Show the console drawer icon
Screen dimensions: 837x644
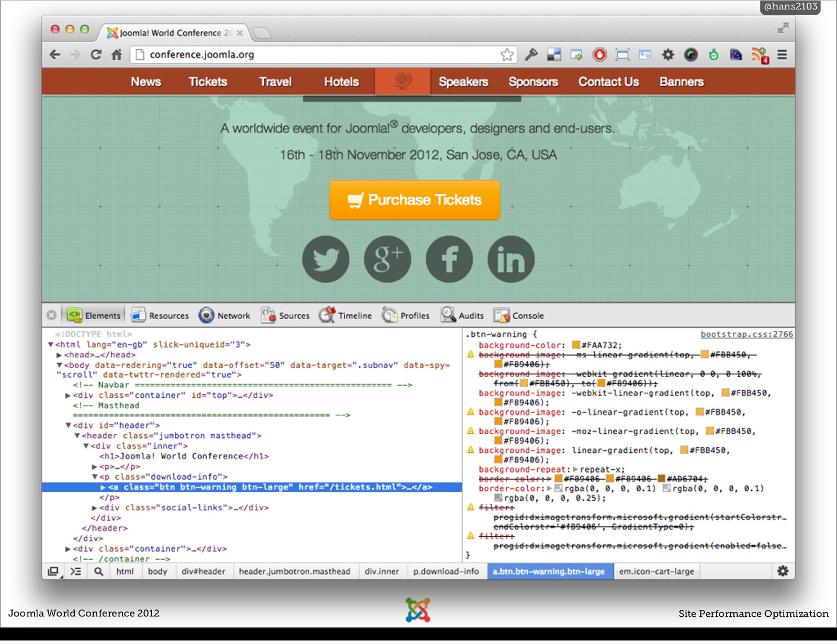click(76, 571)
